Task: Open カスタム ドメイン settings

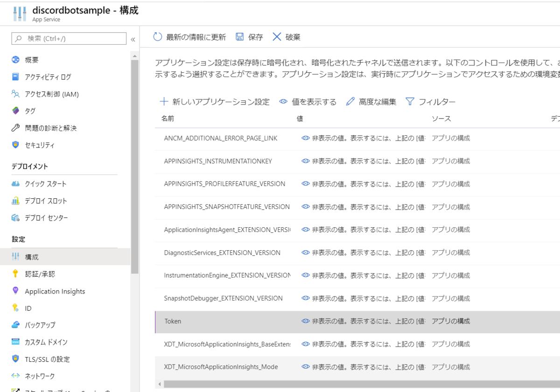Action: point(46,342)
